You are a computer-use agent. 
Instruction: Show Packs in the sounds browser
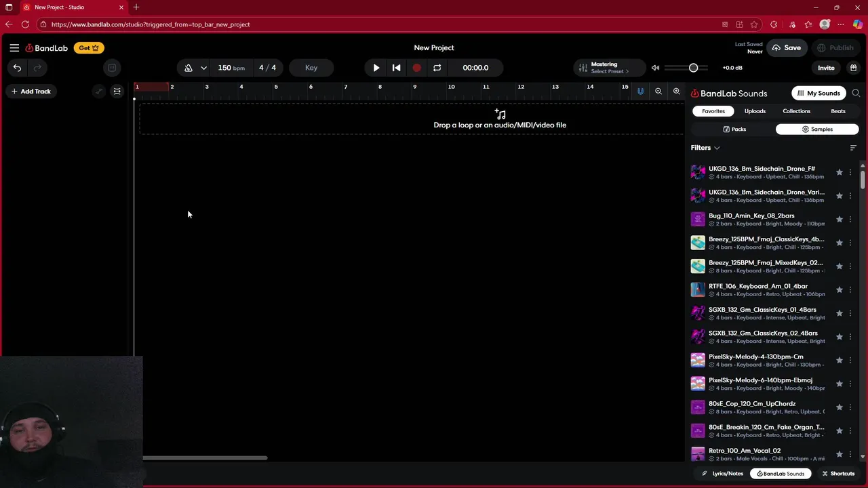(734, 129)
